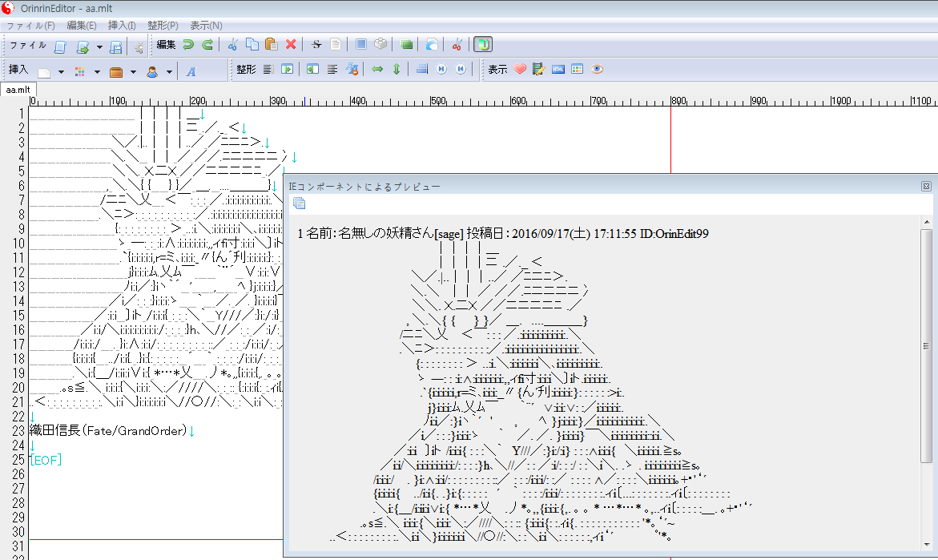Click the green horizontal double-arrow icon
Image resolution: width=938 pixels, height=560 pixels.
(377, 70)
